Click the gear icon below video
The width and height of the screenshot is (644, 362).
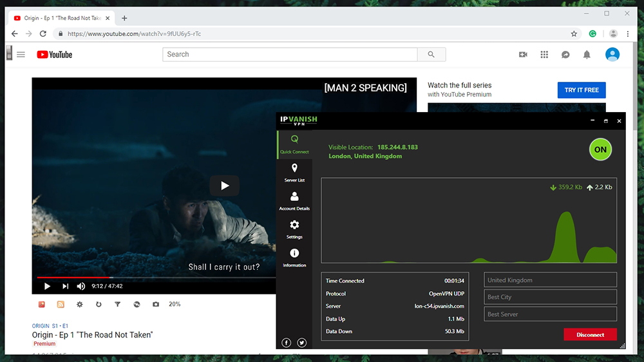coord(80,304)
